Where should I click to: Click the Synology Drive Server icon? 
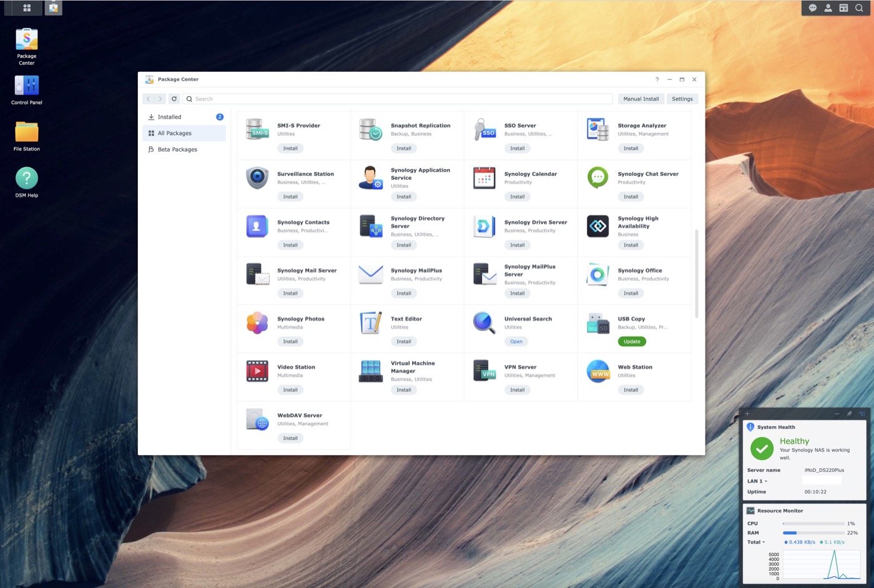tap(484, 226)
